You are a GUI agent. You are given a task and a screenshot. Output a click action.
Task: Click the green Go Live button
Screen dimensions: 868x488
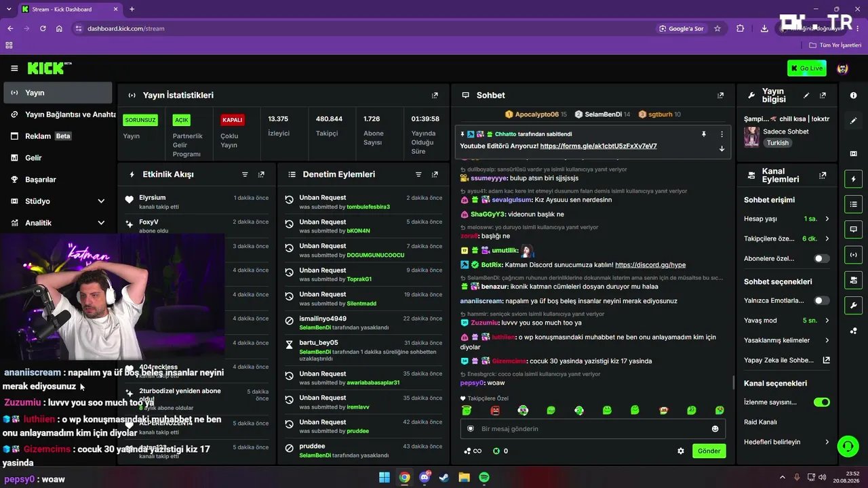point(807,68)
